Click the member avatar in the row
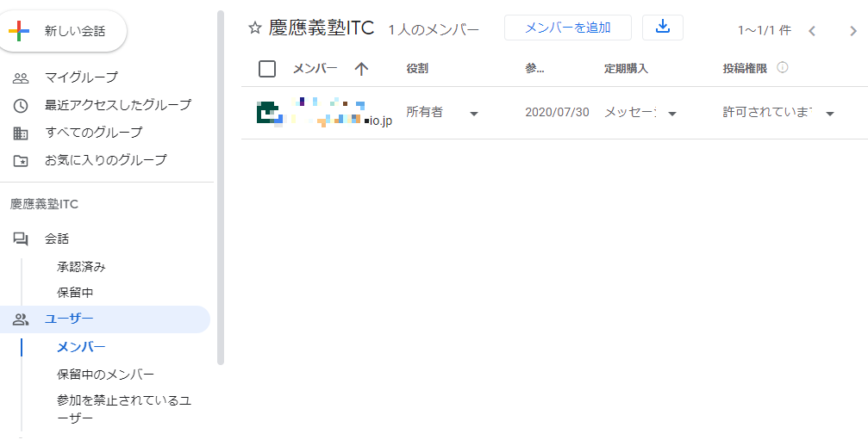 coord(269,113)
